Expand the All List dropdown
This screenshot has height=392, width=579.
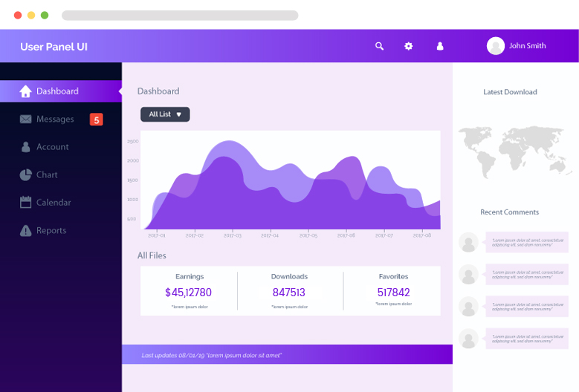(x=165, y=114)
